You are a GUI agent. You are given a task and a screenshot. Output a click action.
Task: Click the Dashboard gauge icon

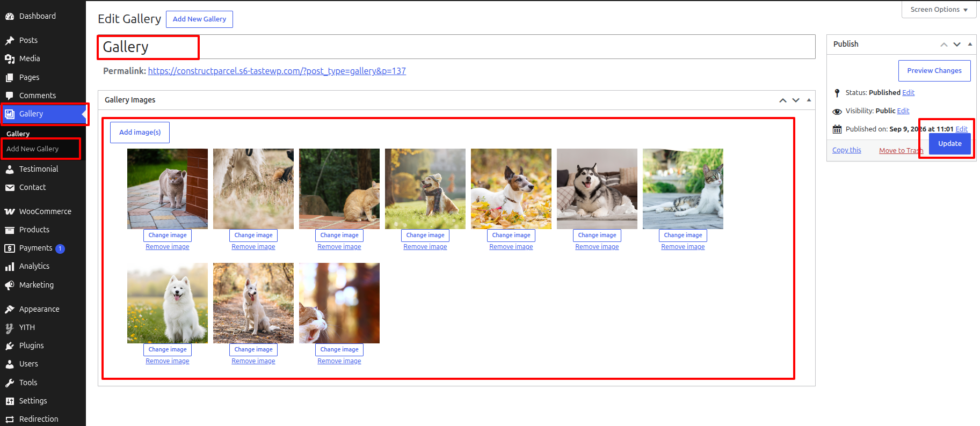point(10,17)
